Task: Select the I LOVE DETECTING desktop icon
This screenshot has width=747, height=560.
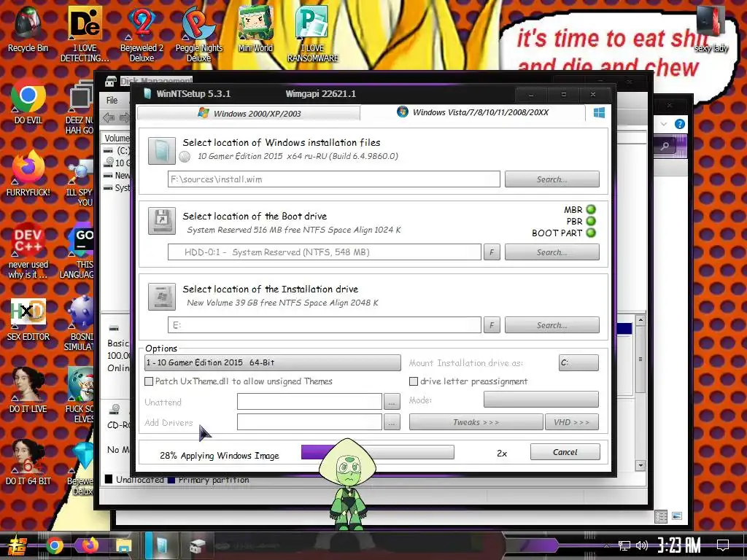Action: (x=85, y=34)
